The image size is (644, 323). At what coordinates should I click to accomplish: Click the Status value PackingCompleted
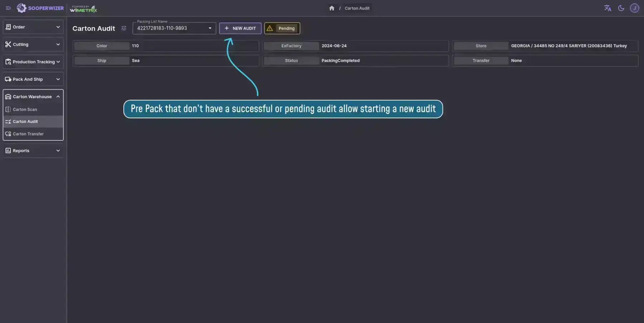(x=341, y=60)
